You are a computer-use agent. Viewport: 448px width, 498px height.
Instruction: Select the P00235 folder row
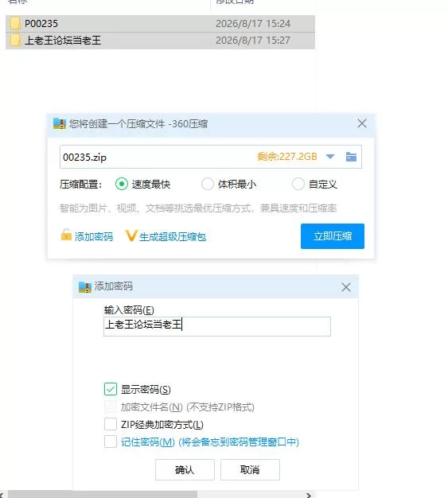(x=160, y=24)
